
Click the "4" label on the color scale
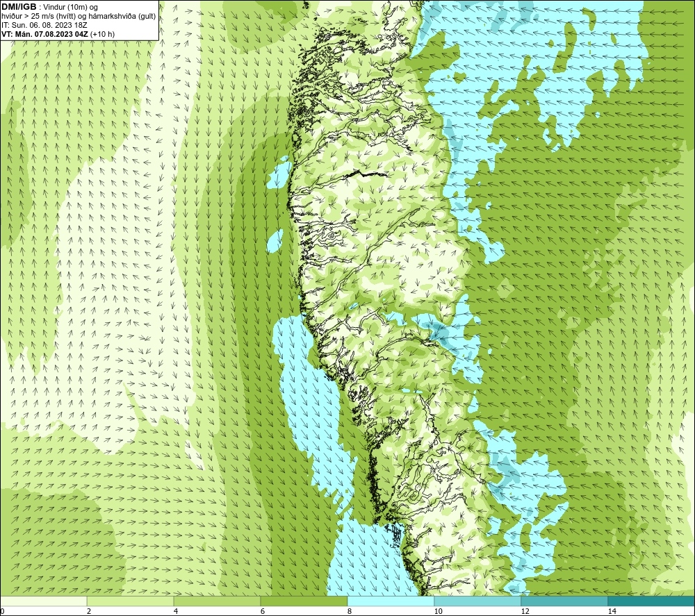click(176, 611)
